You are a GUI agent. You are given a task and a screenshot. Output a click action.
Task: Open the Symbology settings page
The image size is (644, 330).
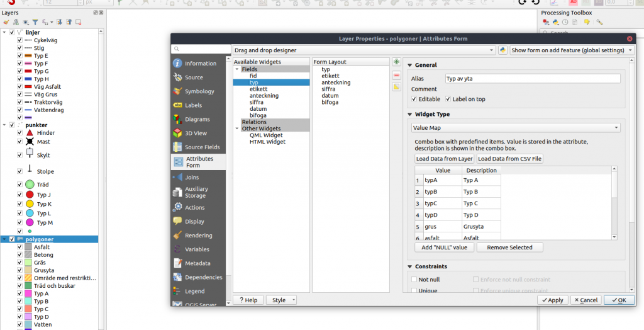click(x=198, y=91)
